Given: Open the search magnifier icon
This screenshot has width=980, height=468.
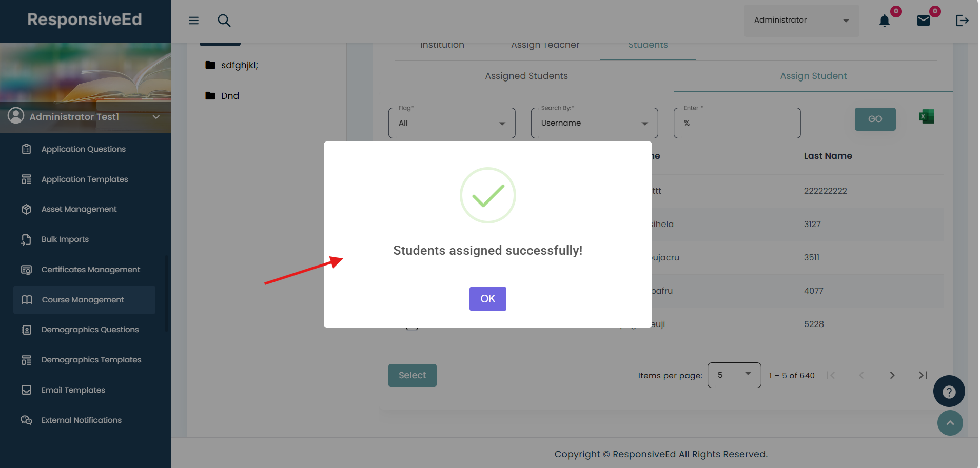Looking at the screenshot, I should pyautogui.click(x=224, y=21).
